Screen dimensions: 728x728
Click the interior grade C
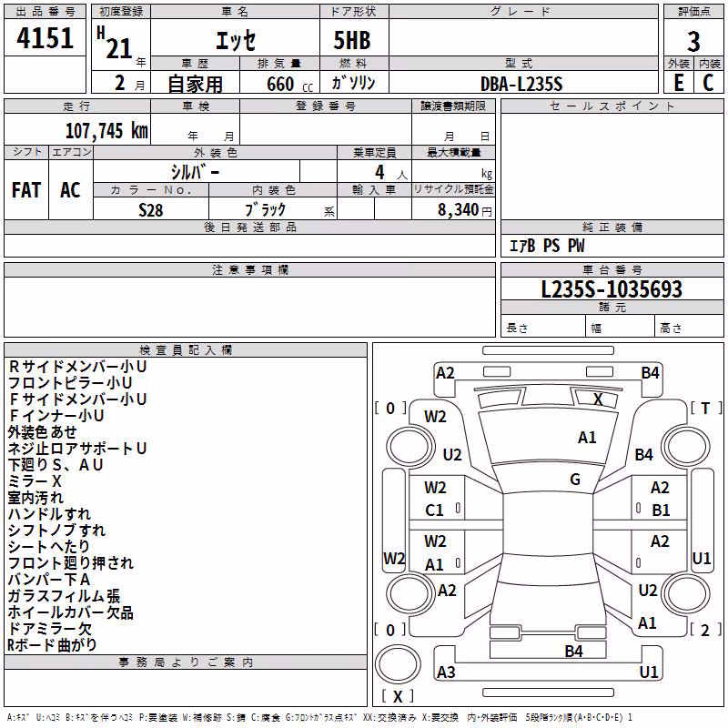pos(708,83)
